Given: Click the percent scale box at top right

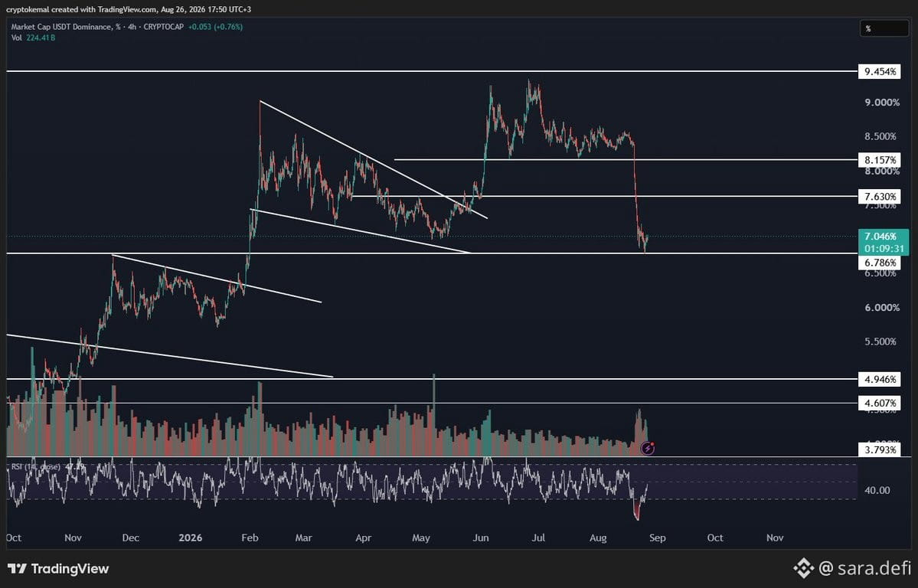Looking at the screenshot, I should 884,28.
